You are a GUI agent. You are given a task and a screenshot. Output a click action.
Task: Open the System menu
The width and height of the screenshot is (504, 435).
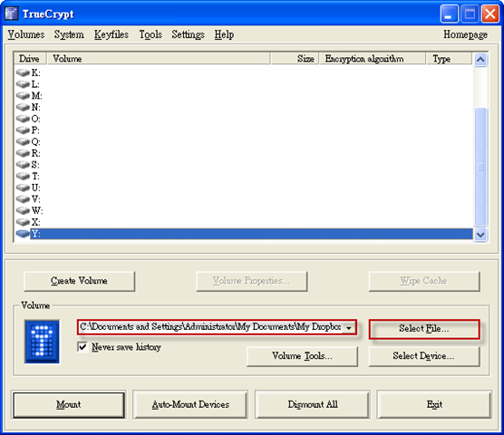pos(69,34)
